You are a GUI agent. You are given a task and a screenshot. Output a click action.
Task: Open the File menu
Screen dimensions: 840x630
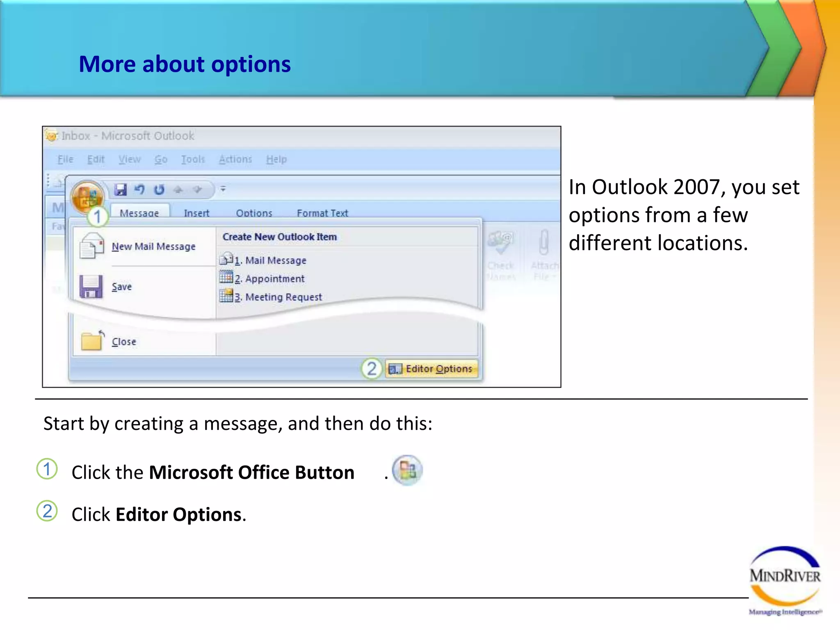[65, 159]
